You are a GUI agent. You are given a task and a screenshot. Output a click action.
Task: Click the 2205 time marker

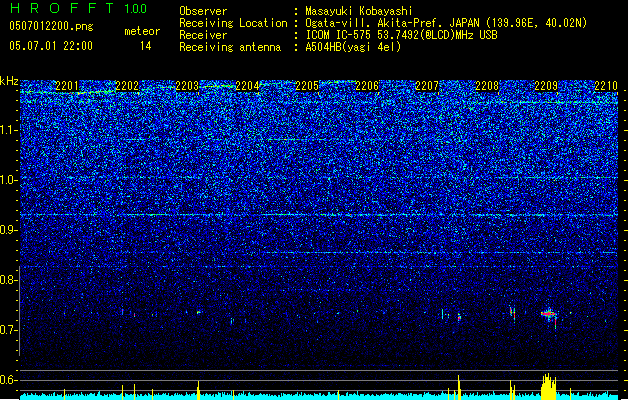point(307,86)
